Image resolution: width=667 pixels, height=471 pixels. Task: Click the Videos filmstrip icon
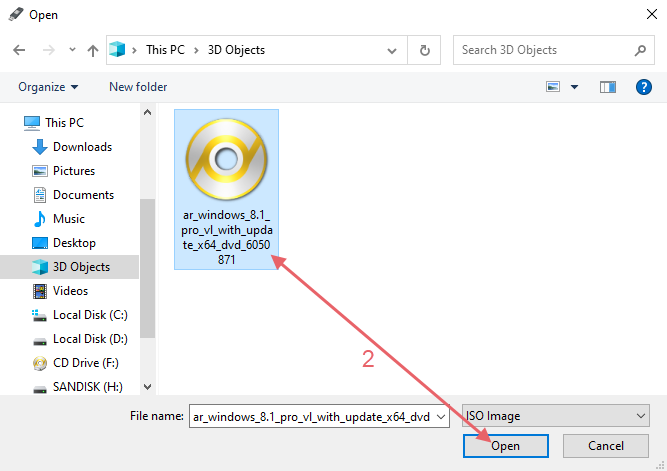(40, 291)
